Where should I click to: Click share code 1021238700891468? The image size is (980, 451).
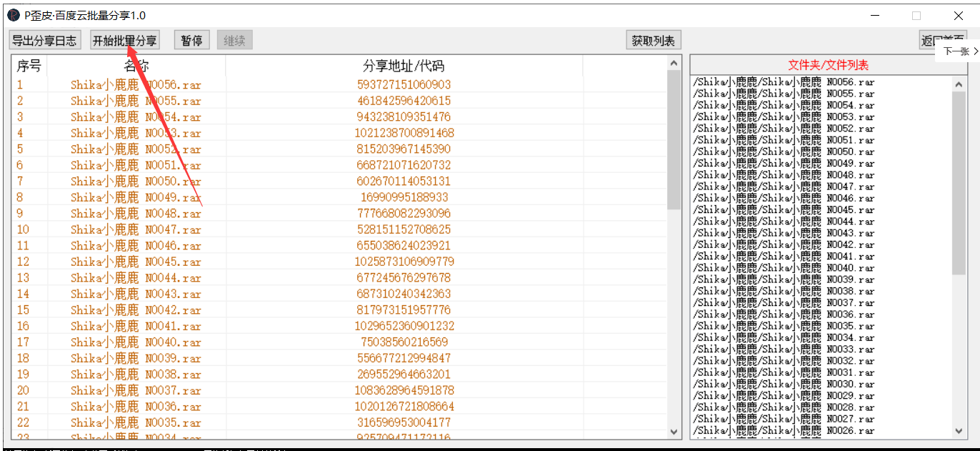404,133
